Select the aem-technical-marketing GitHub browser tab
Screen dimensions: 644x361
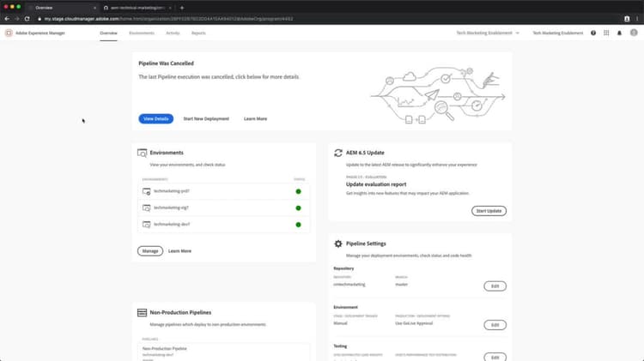pos(137,8)
